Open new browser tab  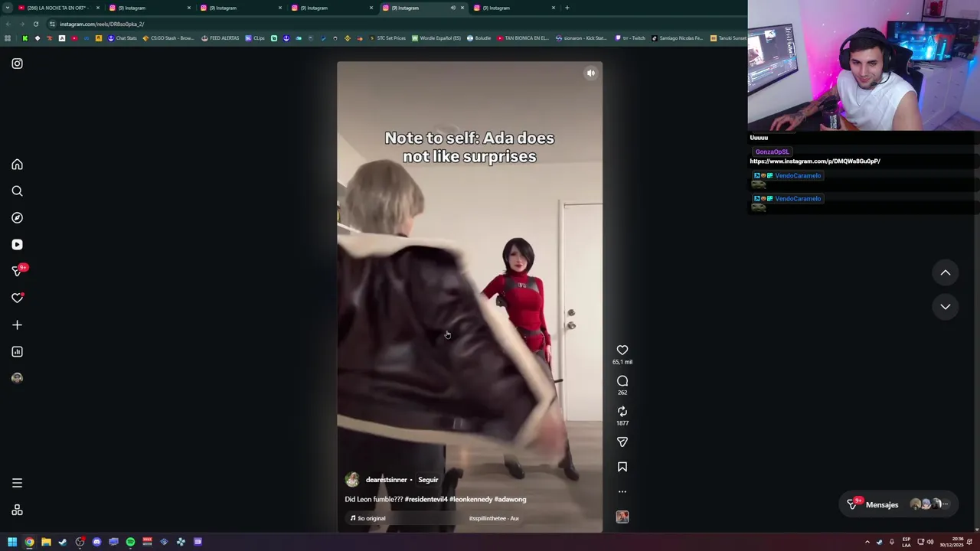(567, 8)
